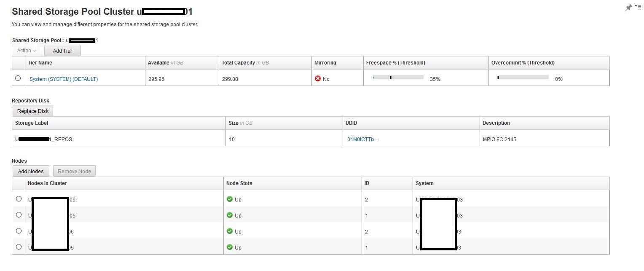Click the green Up icon in last node row
Image resolution: width=644 pixels, height=271 pixels.
(230, 247)
